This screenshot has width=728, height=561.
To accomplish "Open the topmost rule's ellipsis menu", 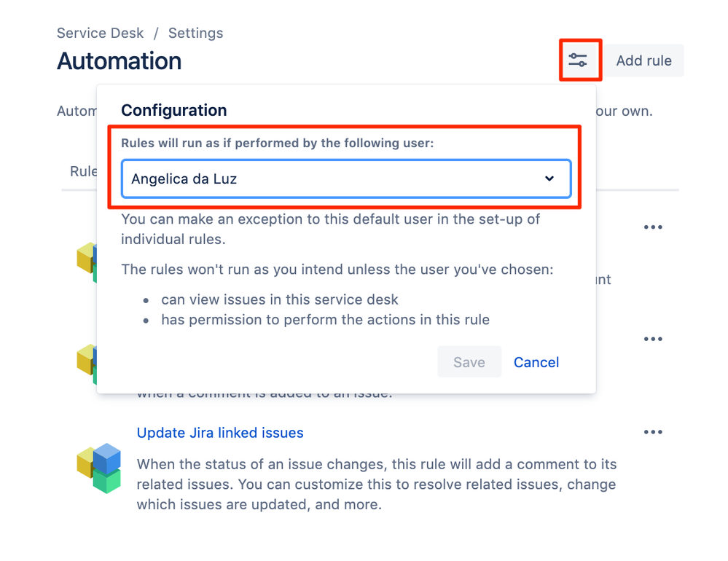I will point(652,227).
